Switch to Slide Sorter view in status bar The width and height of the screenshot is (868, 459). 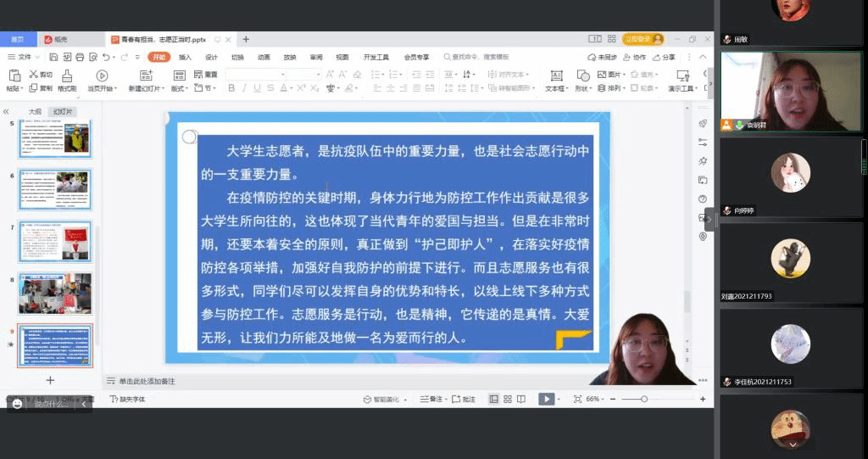pyautogui.click(x=508, y=399)
